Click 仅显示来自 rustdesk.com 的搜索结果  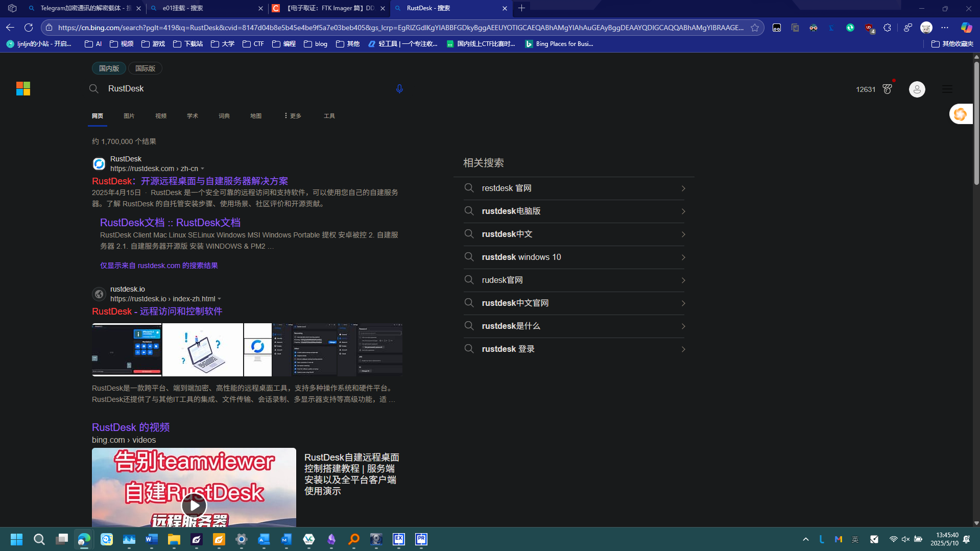pyautogui.click(x=159, y=266)
